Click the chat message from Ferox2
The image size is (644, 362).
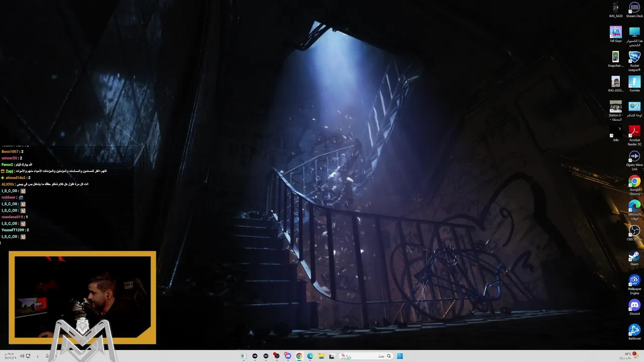(x=17, y=164)
